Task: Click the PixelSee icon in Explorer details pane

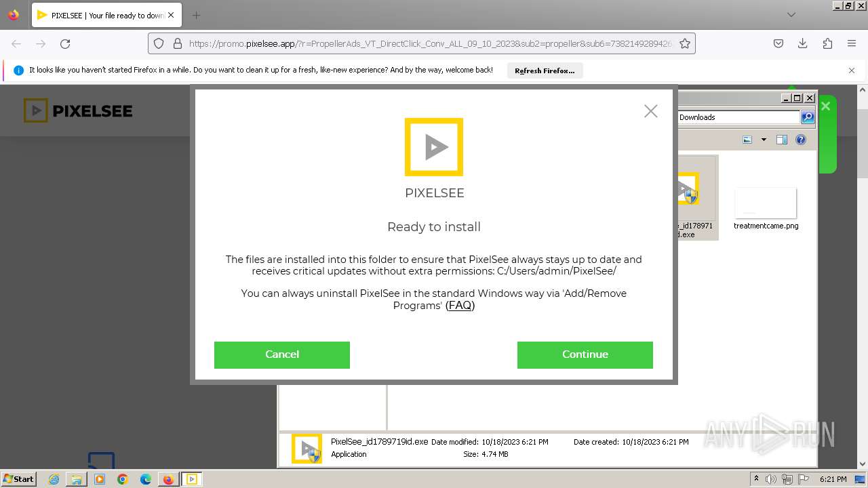Action: 307,449
